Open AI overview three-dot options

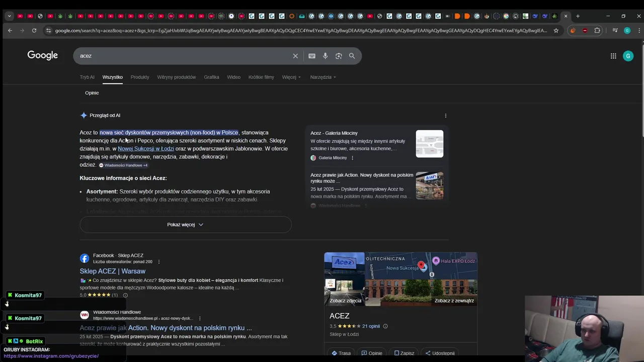point(445,116)
